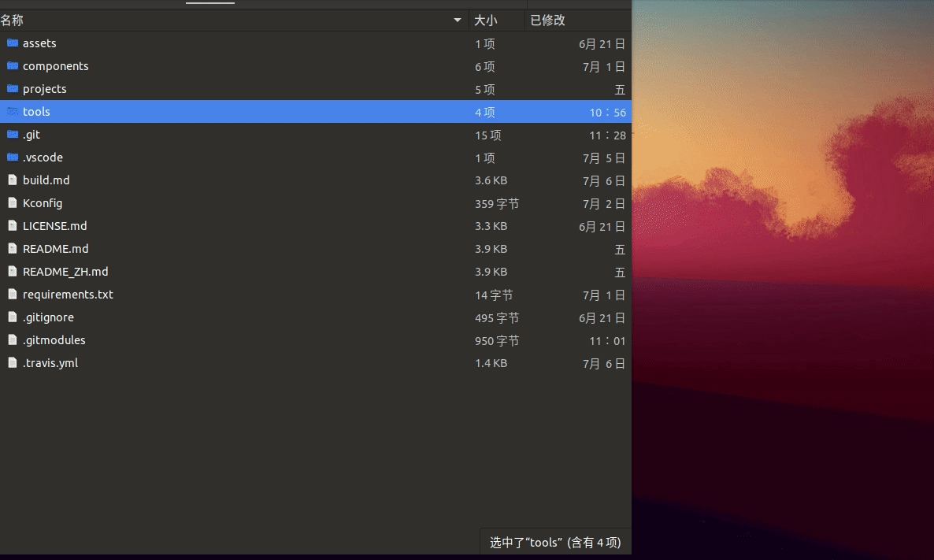Click the projects folder icon
Screen dimensions: 934x560
point(13,88)
